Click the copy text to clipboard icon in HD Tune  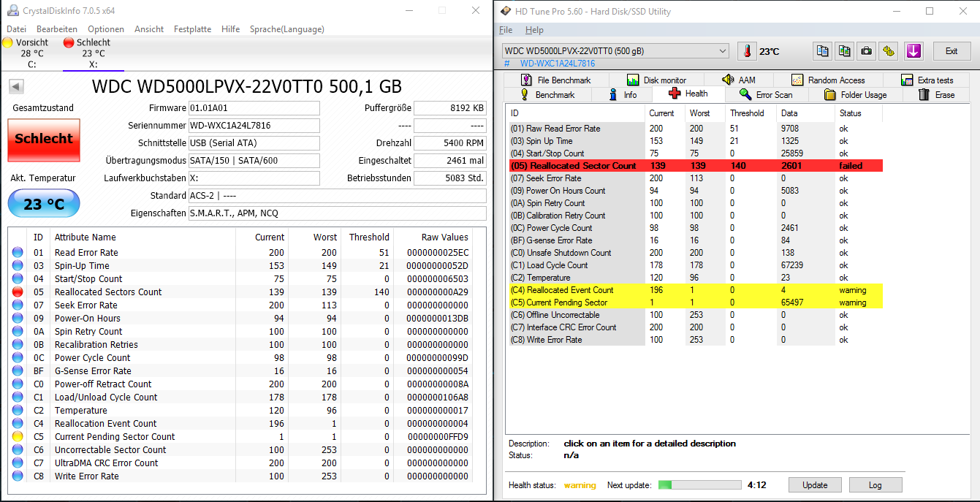[823, 51]
